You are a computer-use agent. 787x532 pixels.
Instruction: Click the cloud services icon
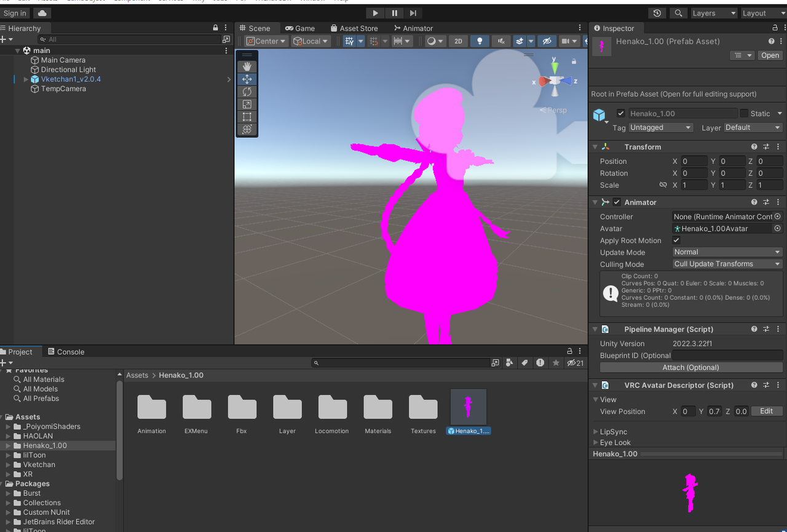[42, 13]
